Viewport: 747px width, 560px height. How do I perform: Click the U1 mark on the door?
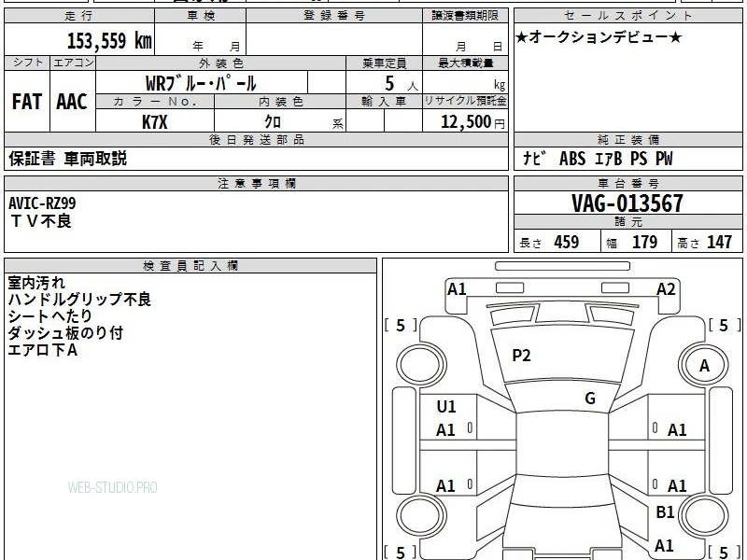tap(446, 407)
